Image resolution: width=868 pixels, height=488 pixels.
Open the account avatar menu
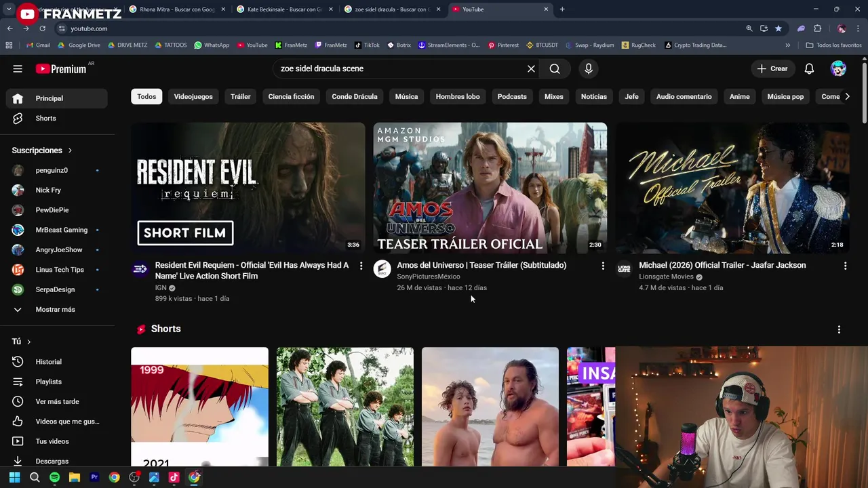click(838, 68)
